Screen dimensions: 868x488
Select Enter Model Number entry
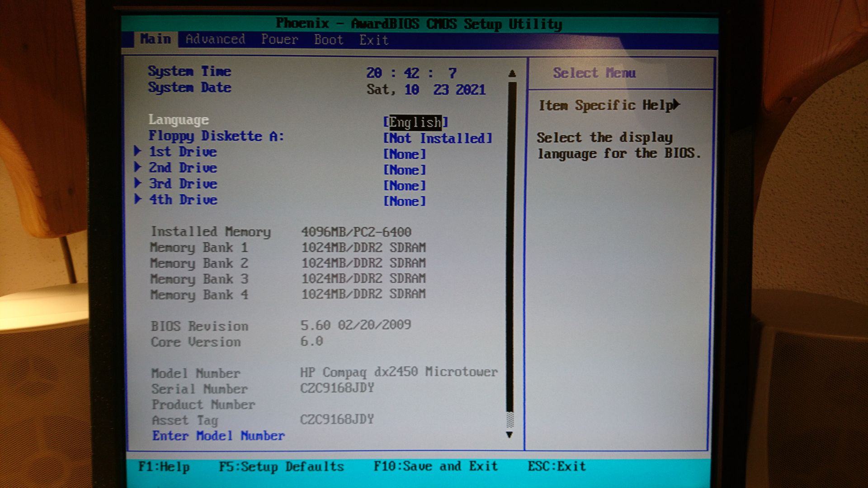(x=218, y=436)
